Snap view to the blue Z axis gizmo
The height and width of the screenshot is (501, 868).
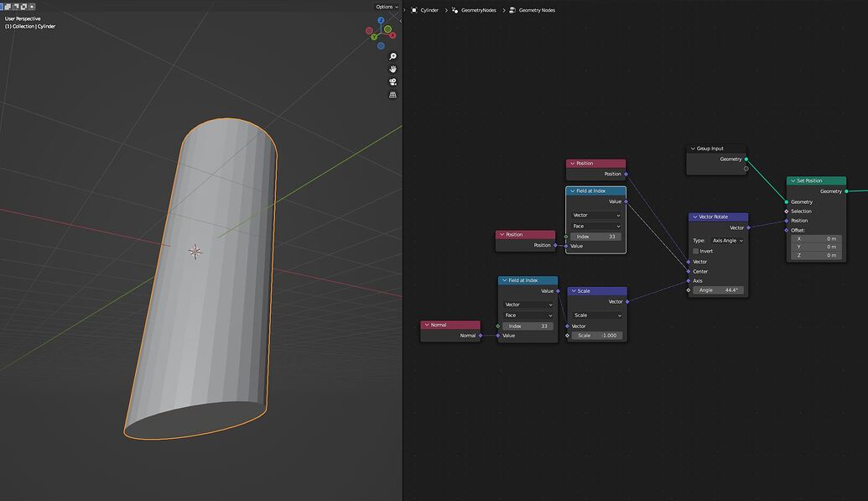pos(381,20)
